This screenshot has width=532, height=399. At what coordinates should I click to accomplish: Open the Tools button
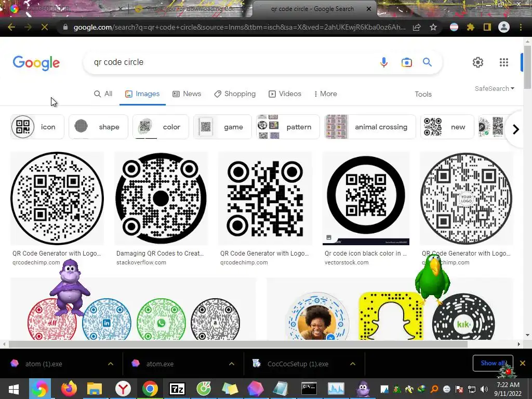(x=423, y=95)
